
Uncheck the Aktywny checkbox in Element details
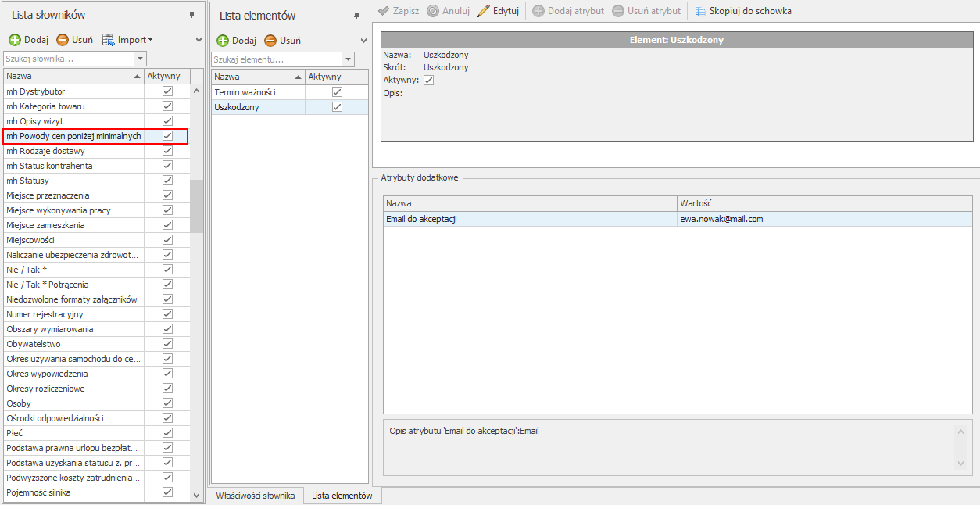point(428,80)
